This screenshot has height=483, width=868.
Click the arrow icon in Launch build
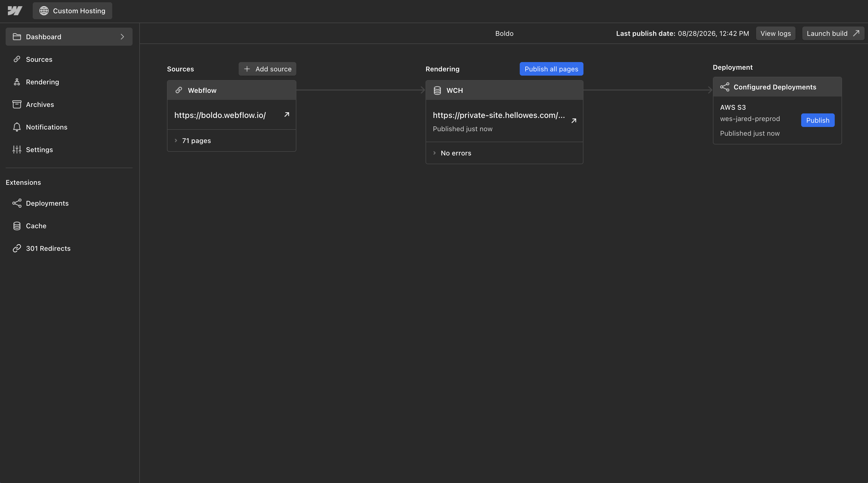point(856,33)
